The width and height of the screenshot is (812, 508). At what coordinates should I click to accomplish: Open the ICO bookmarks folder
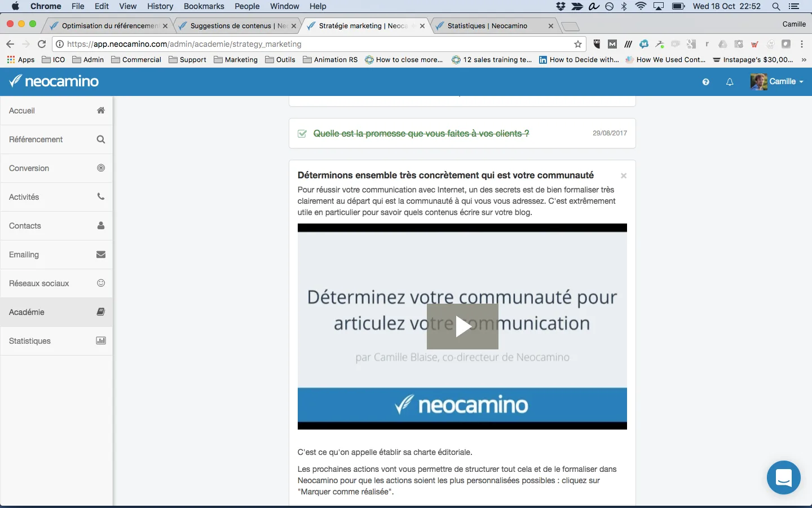(54, 59)
